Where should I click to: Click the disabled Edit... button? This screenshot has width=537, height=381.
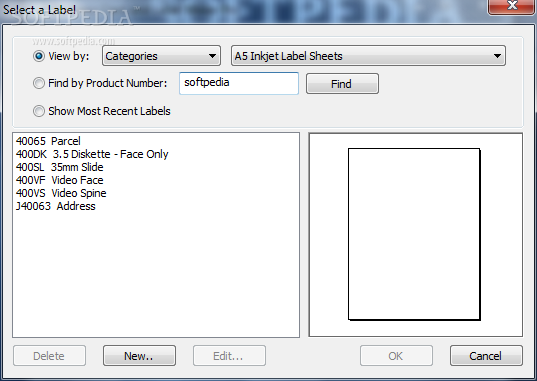coord(229,356)
